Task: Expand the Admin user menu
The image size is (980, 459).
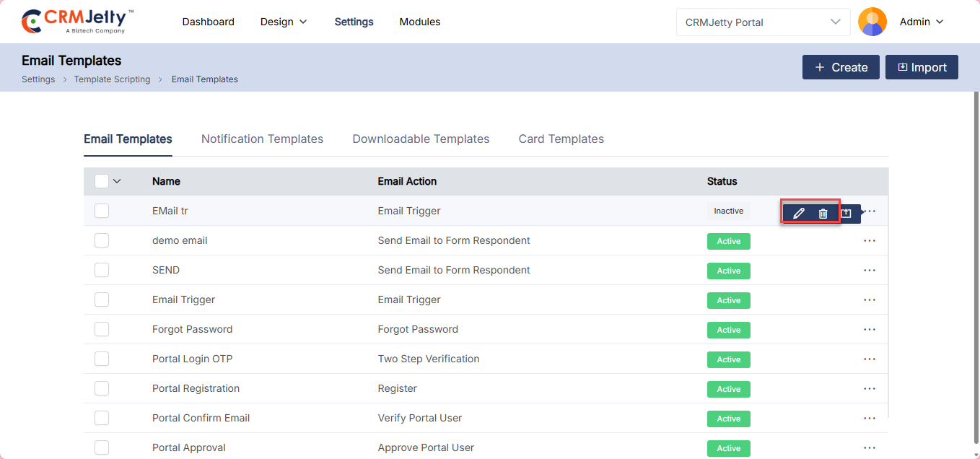Action: [x=922, y=22]
